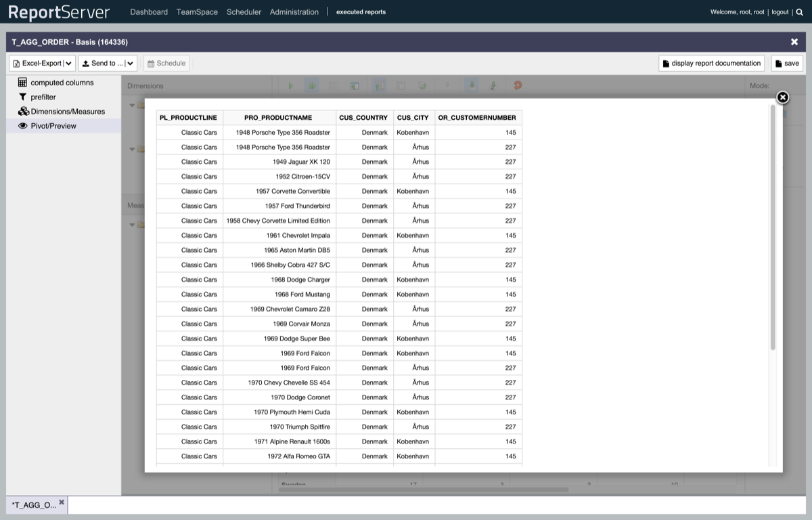Select the 1961 Chevrolet Impala cell
The image size is (812, 520).
click(x=279, y=236)
